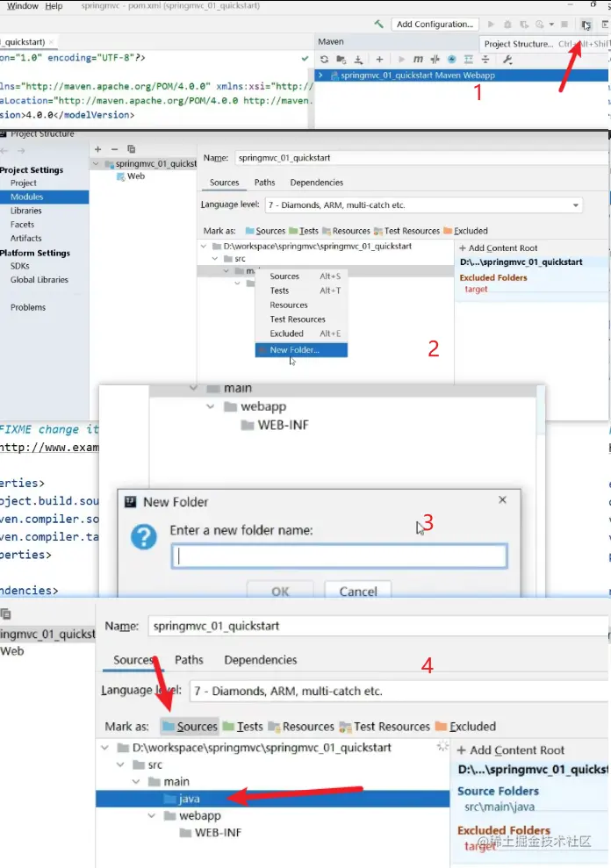Select Web facet under module in Project Structure
The height and width of the screenshot is (868, 611).
click(131, 176)
